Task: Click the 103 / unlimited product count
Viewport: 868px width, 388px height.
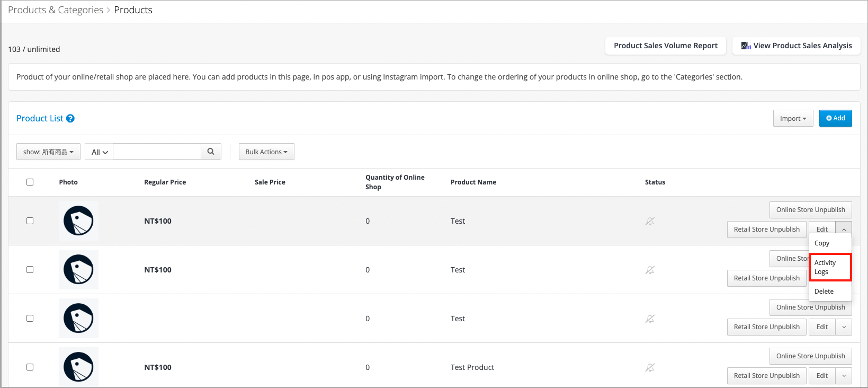Action: 34,49
